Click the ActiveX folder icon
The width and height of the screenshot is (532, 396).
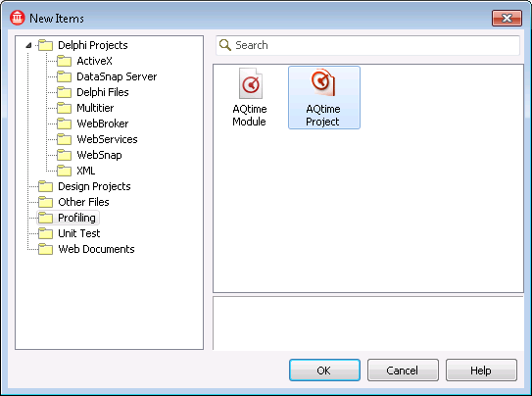(x=64, y=61)
